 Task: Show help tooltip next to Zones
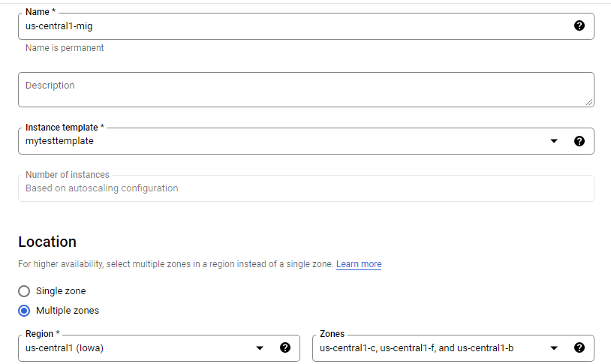pos(579,347)
